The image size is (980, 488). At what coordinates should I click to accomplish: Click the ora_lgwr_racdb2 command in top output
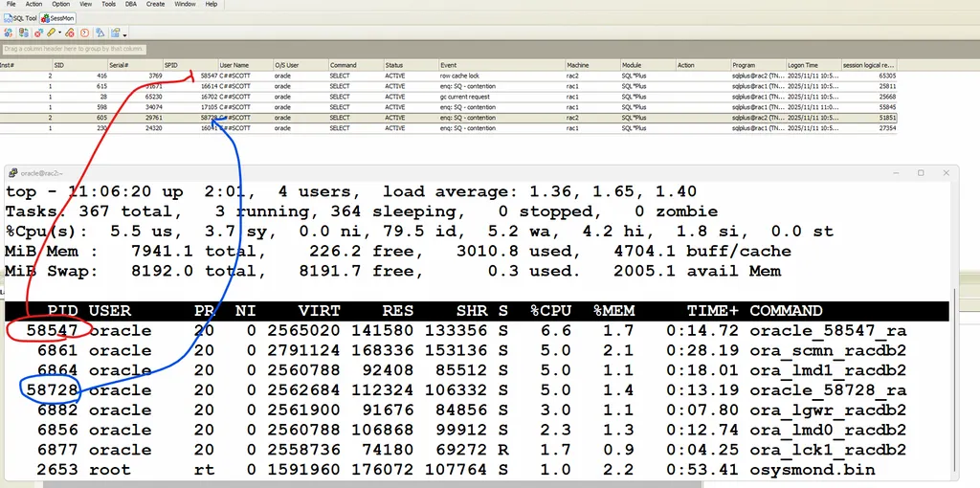click(x=828, y=410)
